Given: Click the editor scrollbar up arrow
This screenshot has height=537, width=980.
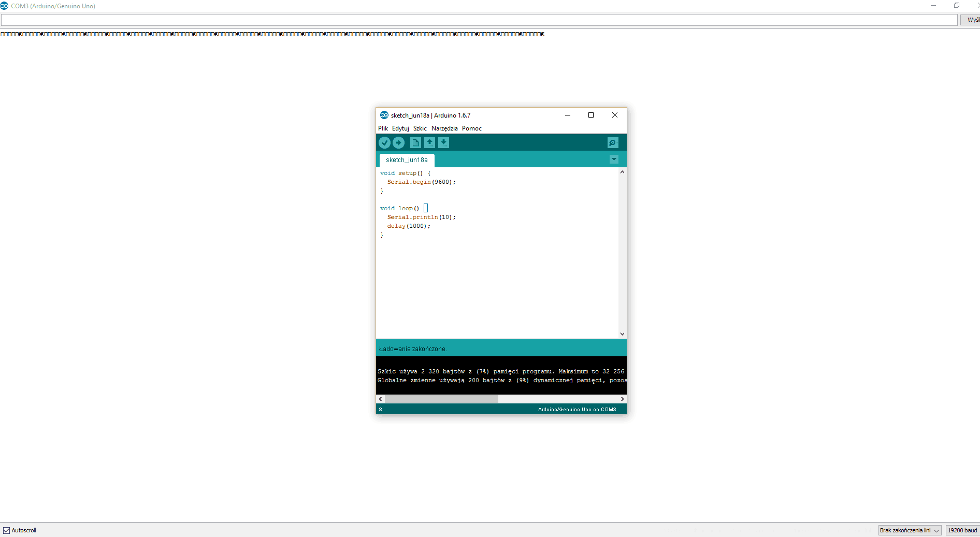Looking at the screenshot, I should pyautogui.click(x=622, y=172).
